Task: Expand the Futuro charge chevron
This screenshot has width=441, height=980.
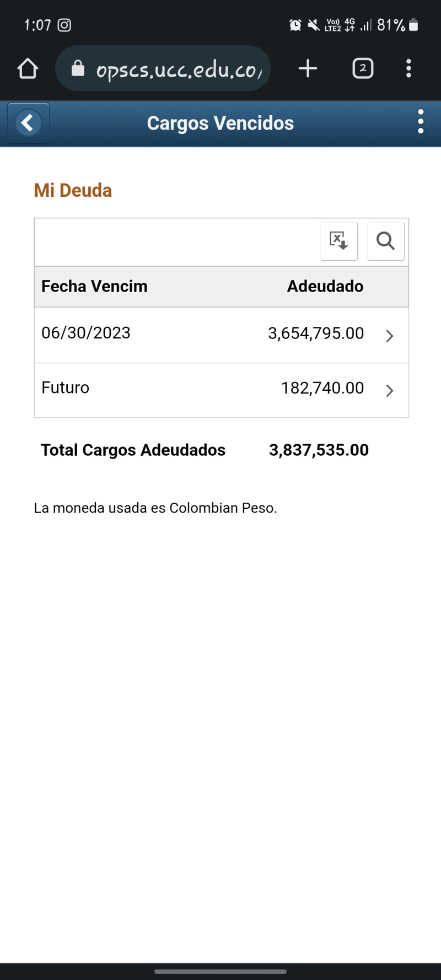Action: tap(390, 391)
